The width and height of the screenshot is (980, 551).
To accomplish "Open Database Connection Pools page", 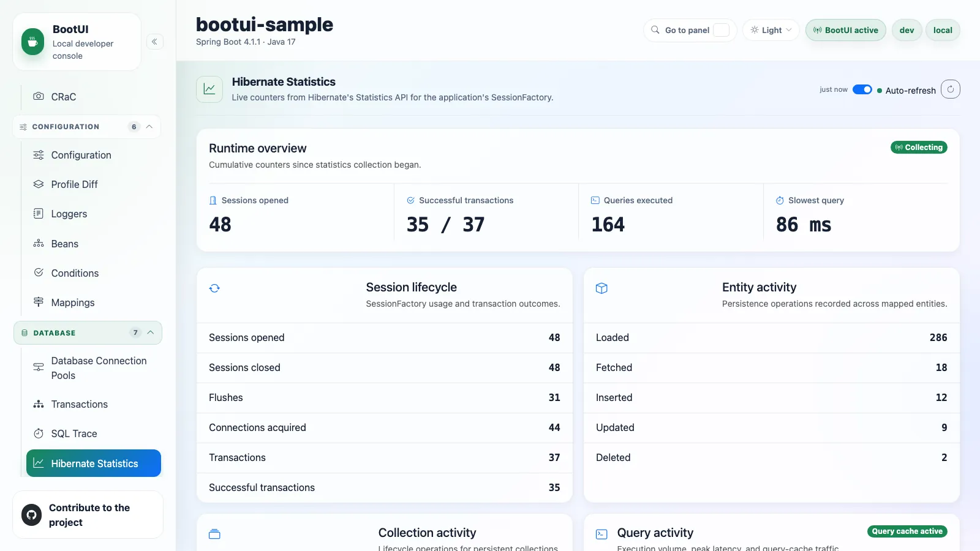I will click(x=94, y=368).
